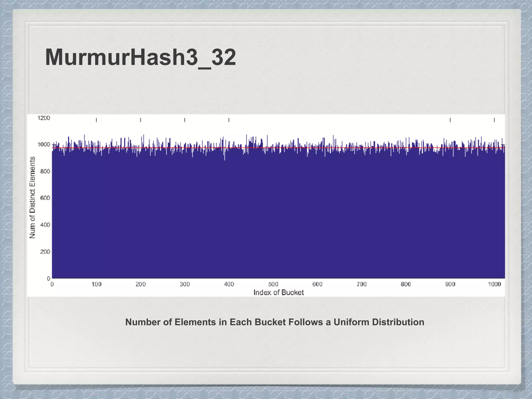The image size is (532, 399).
Task: Click the 'Num of Distinct Elements' axis label
Action: tap(32, 197)
